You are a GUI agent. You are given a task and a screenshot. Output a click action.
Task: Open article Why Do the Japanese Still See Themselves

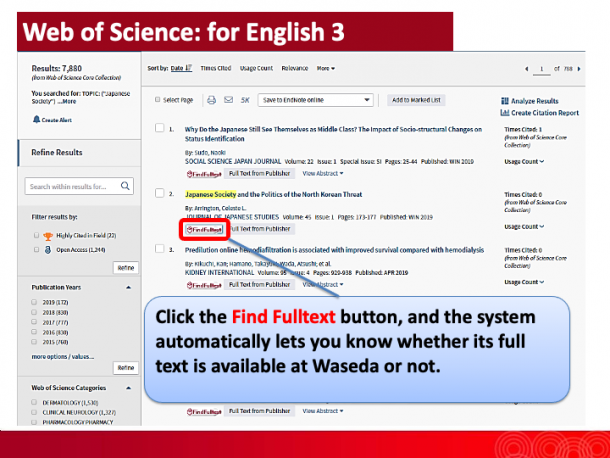click(x=333, y=134)
